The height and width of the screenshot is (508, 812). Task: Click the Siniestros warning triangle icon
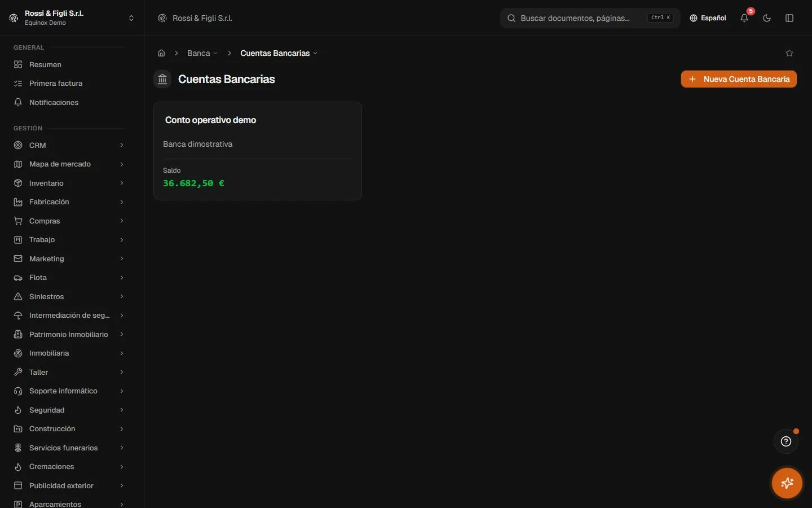click(x=18, y=296)
